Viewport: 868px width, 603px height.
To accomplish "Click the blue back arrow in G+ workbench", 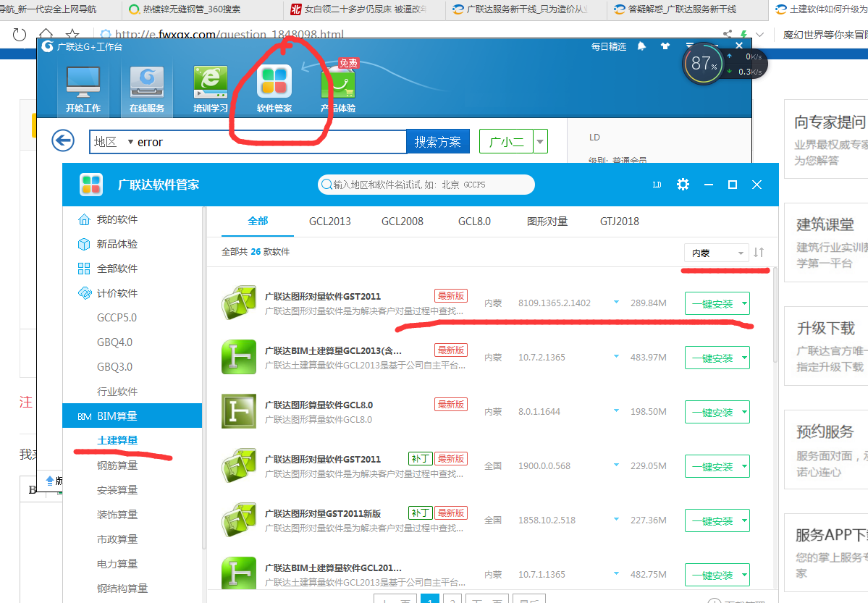I will 63,140.
